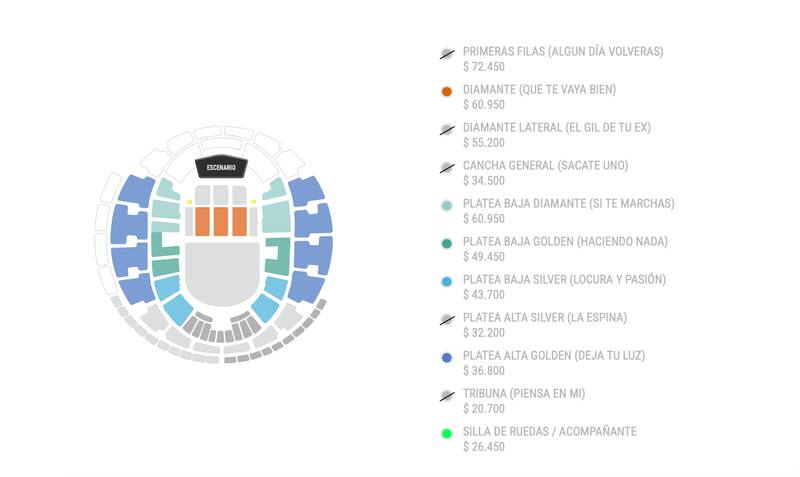Select the middle orange Diamante seat block
This screenshot has width=800, height=477.
tap(221, 221)
